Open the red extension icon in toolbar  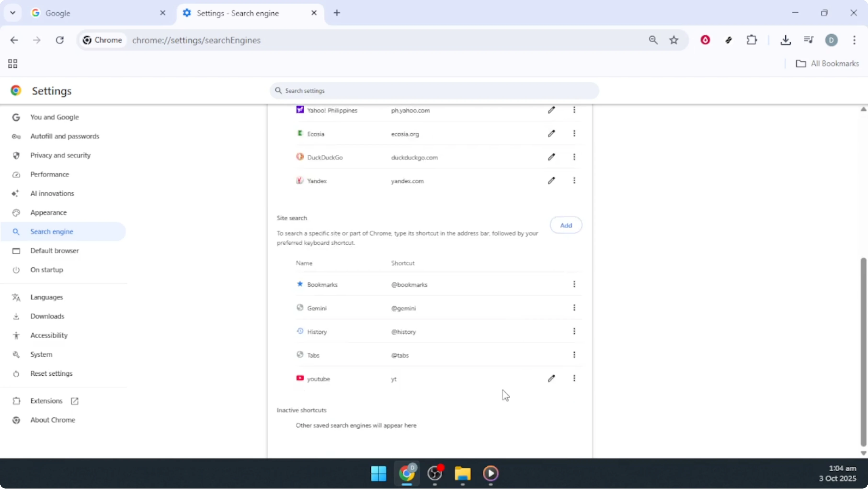[x=705, y=40]
